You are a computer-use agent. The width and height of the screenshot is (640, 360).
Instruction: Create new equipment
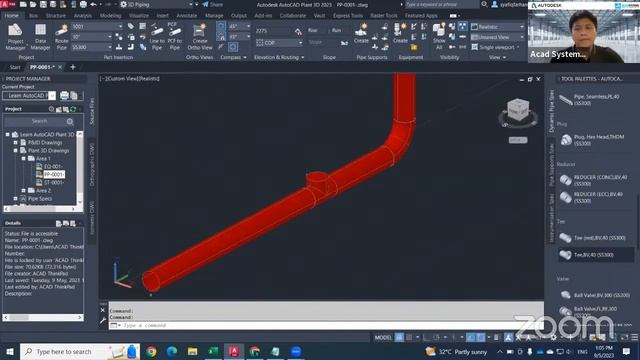click(x=400, y=33)
